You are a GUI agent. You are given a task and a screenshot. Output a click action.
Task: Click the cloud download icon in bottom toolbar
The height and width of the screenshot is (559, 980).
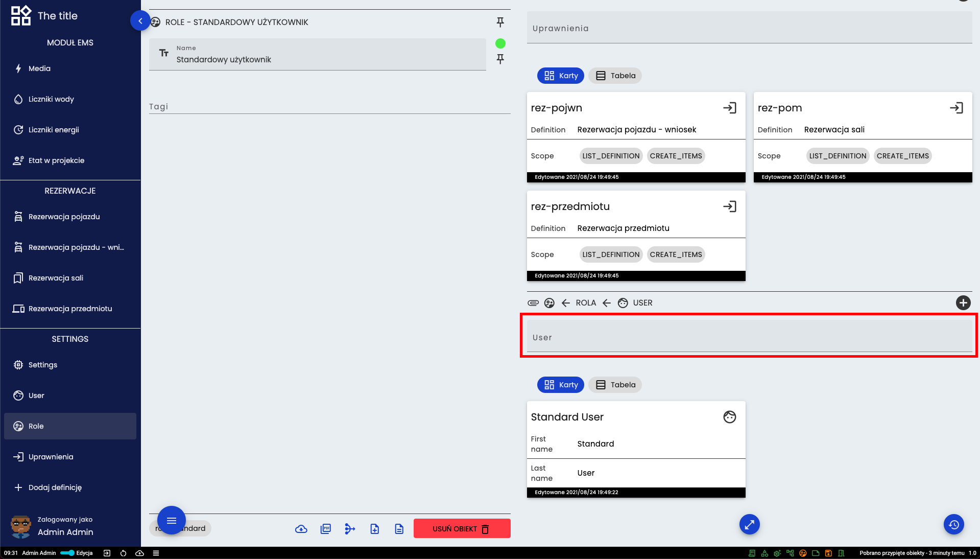301,529
